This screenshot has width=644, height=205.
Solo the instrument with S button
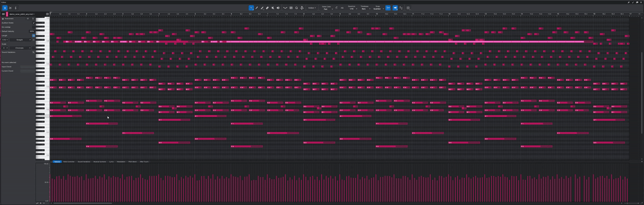click(x=34, y=19)
